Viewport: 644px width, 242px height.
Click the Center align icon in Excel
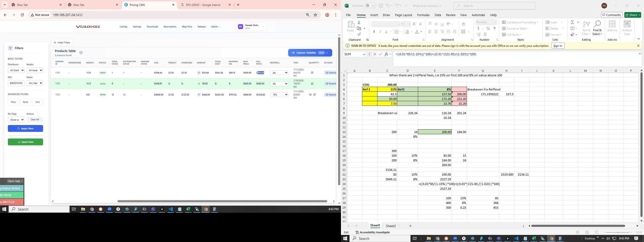tap(436, 32)
